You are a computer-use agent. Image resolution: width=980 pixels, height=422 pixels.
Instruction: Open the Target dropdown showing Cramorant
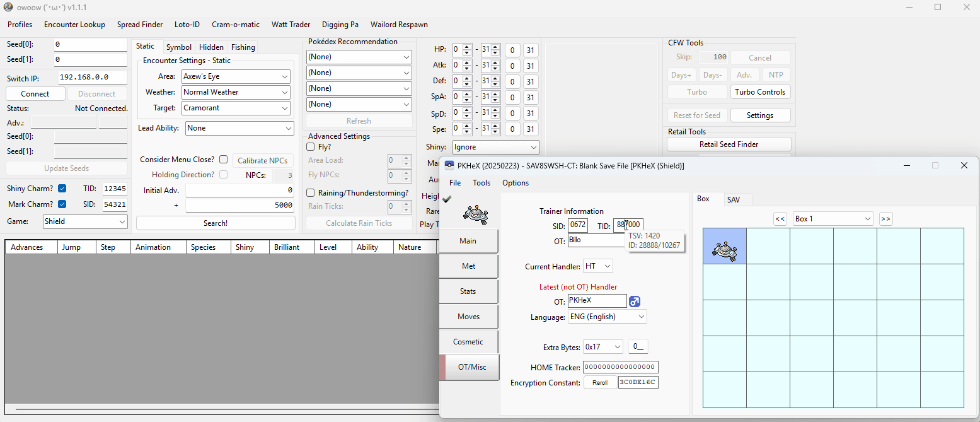pos(236,108)
